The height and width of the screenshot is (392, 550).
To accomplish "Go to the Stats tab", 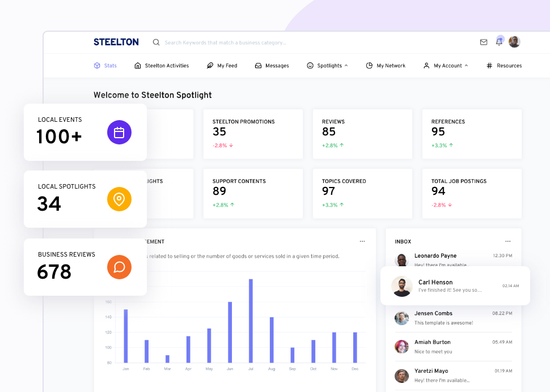I will 105,66.
